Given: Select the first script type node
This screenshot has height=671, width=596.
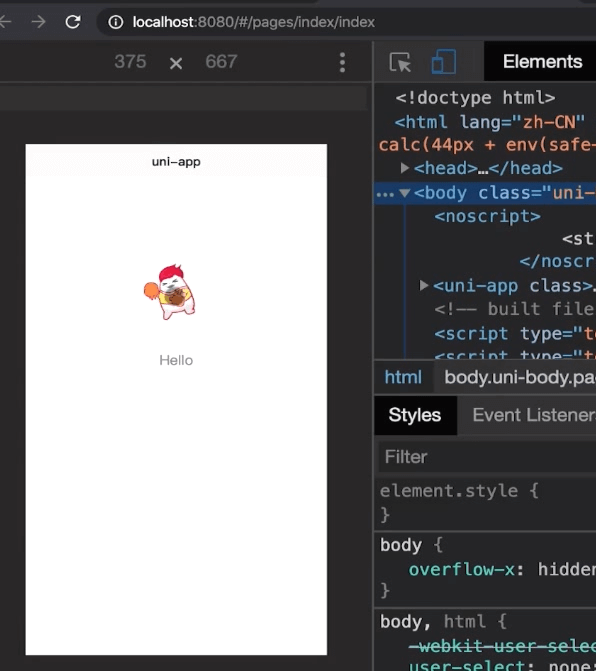Looking at the screenshot, I should [515, 334].
